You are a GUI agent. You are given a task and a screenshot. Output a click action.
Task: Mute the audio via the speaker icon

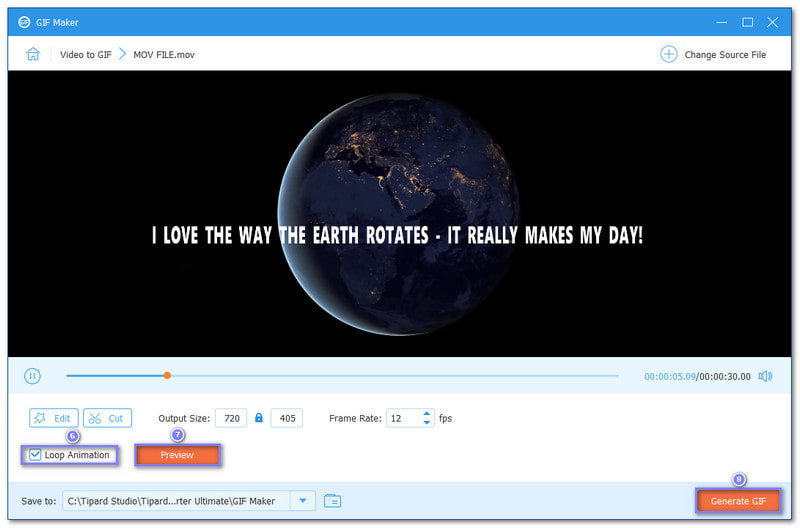pos(765,376)
